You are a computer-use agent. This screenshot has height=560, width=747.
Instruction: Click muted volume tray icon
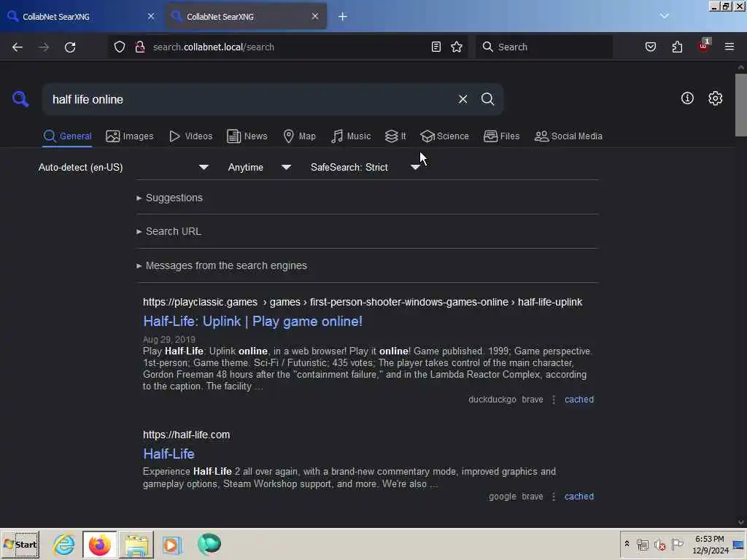659,545
